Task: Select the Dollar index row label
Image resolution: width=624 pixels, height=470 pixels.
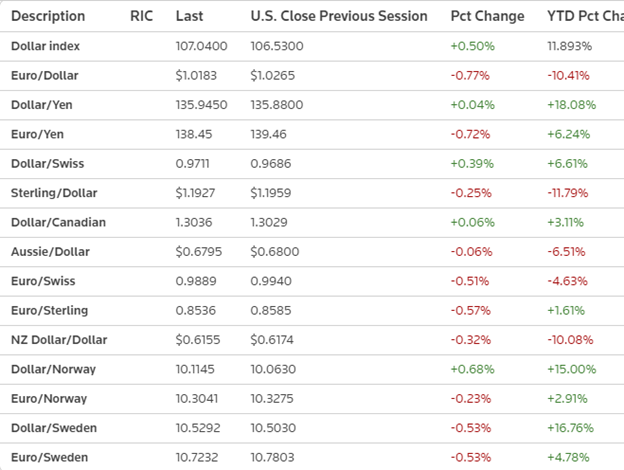Action: pyautogui.click(x=44, y=47)
